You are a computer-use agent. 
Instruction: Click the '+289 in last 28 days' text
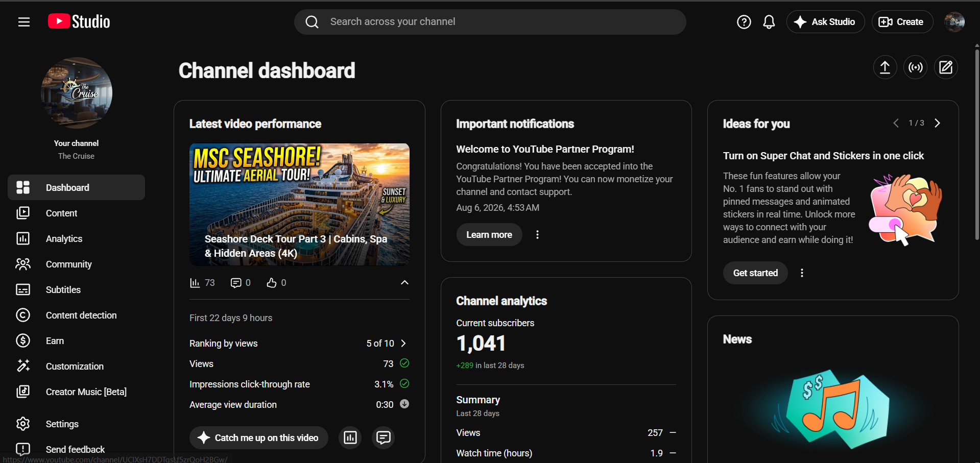tap(490, 365)
